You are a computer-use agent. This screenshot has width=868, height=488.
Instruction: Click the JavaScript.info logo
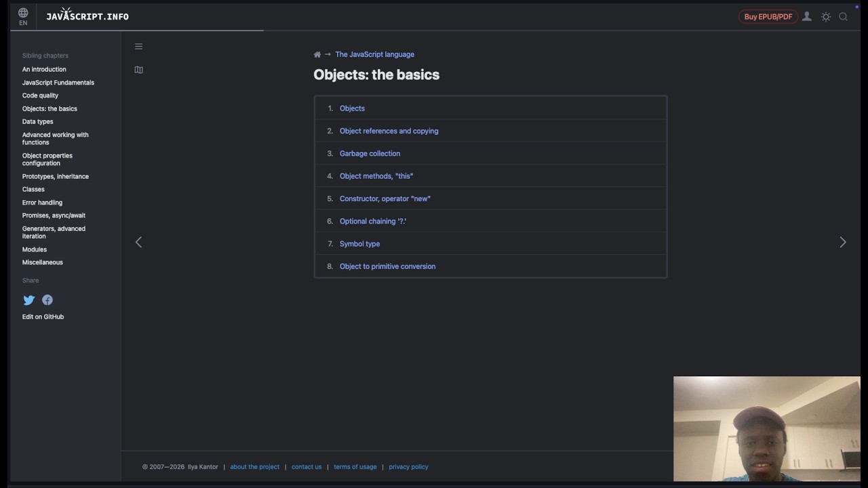(87, 15)
